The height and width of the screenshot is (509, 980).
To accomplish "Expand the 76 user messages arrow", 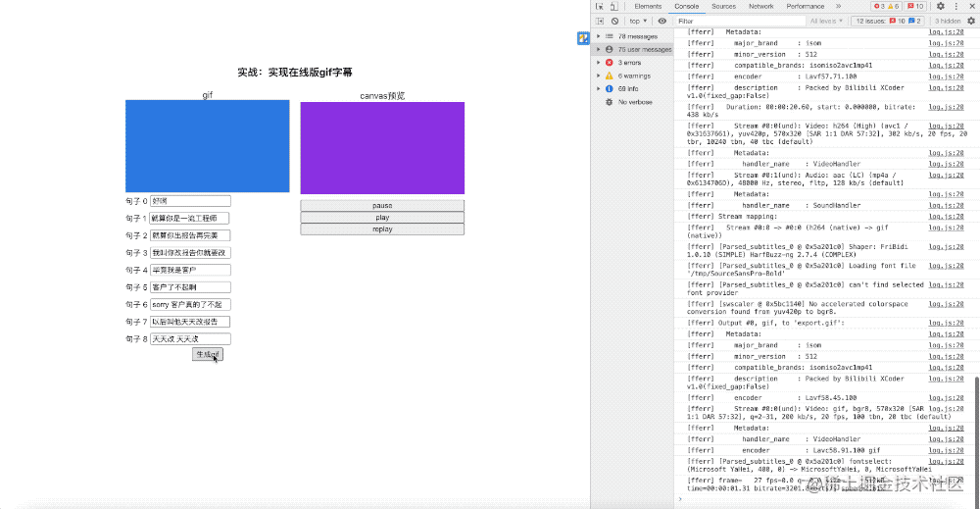I will [x=598, y=49].
